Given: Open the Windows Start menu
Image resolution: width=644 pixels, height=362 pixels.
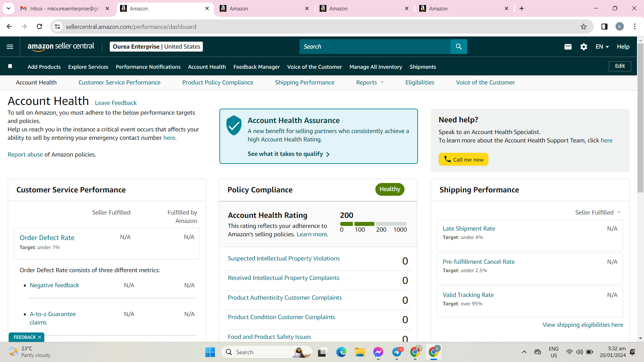Looking at the screenshot, I should point(210,352).
